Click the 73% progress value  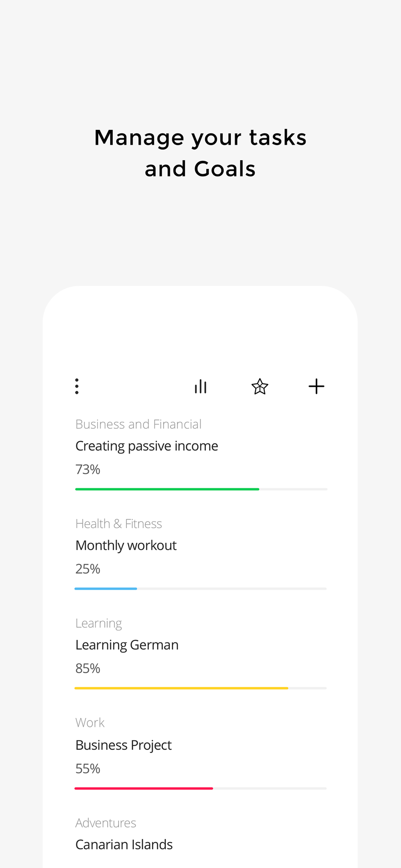pos(88,469)
